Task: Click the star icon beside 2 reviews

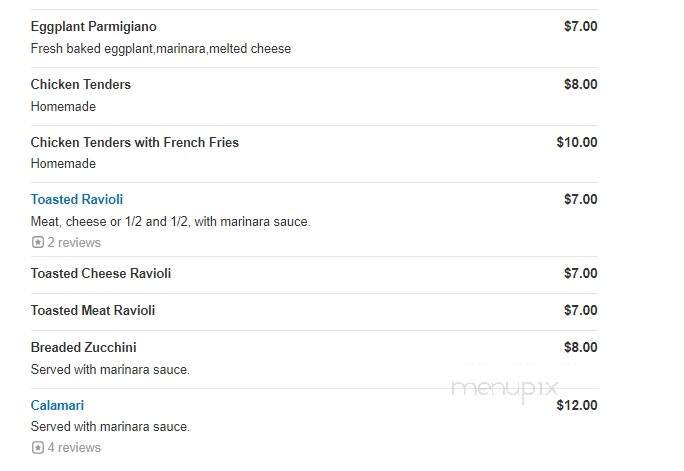Action: (x=38, y=243)
